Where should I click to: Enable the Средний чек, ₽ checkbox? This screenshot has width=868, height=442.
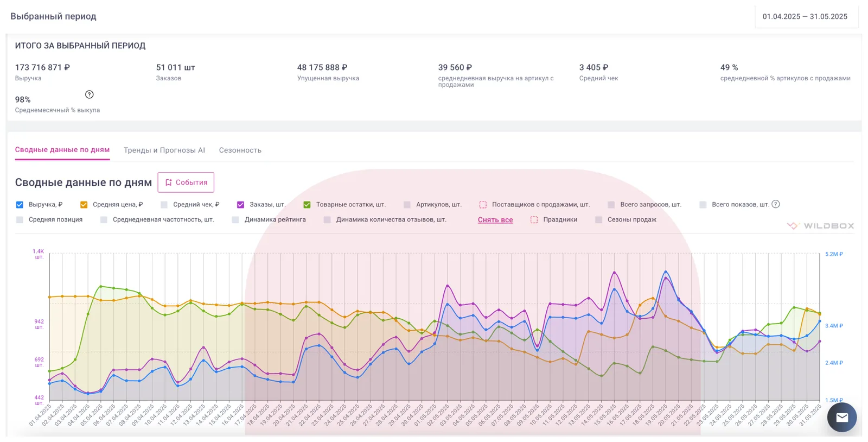click(x=164, y=205)
